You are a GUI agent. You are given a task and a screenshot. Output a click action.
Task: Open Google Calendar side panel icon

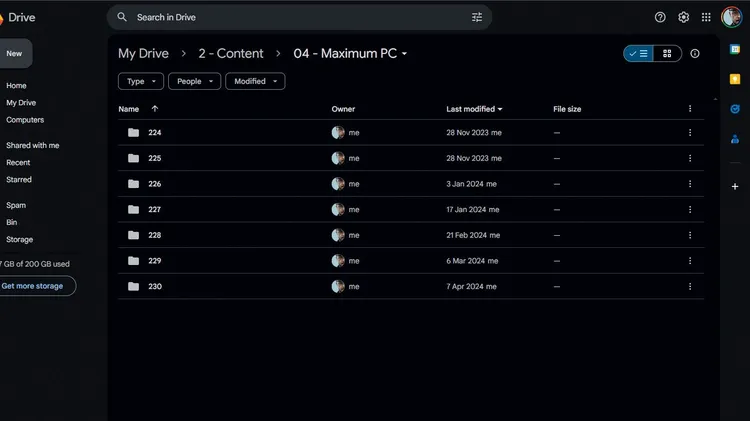(x=735, y=49)
